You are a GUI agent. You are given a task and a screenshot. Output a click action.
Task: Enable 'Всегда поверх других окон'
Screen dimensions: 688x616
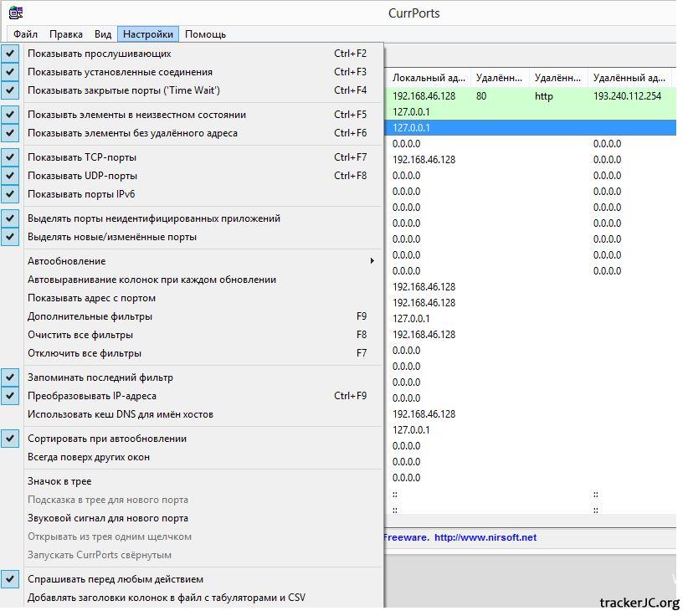[89, 457]
